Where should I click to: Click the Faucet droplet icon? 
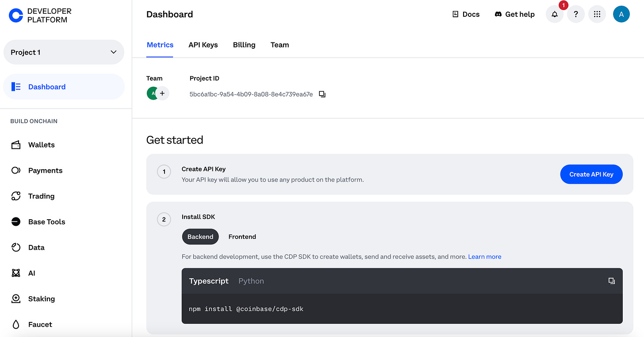16,325
